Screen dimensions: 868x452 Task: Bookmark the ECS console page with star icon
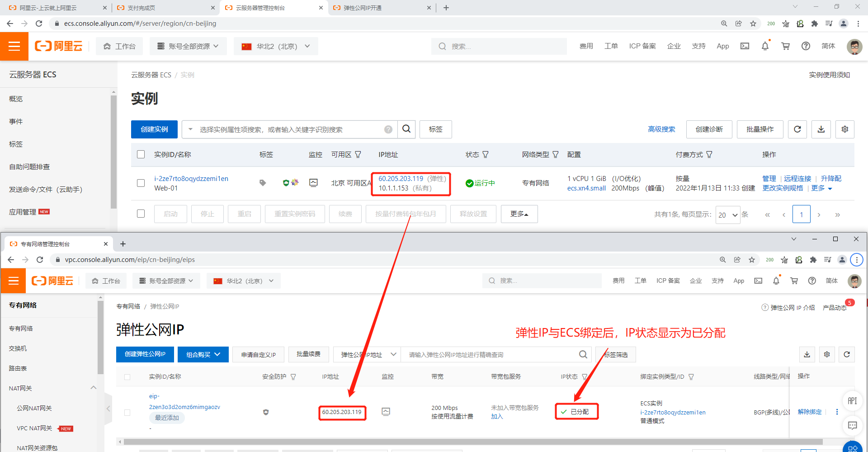tap(753, 24)
